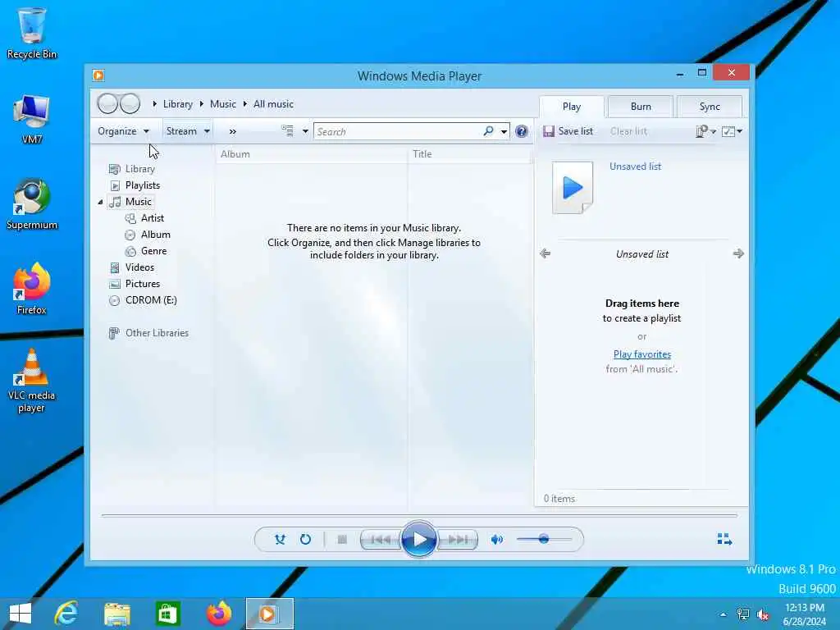The image size is (840, 630).
Task: Open the View options dropdown arrow
Action: click(x=305, y=131)
